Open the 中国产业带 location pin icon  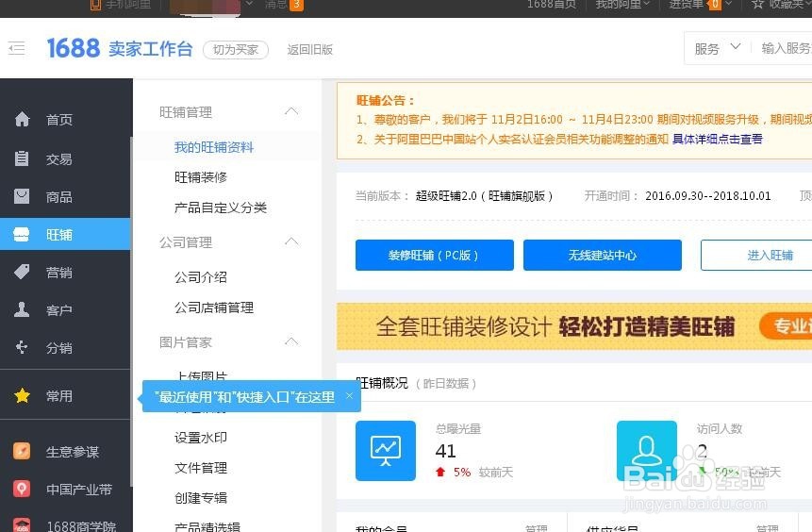(22, 489)
